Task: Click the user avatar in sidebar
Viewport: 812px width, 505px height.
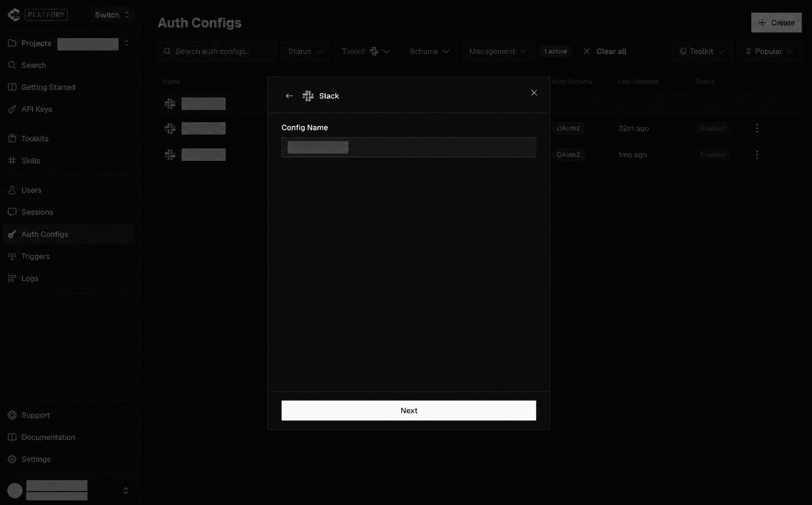Action: click(x=15, y=491)
